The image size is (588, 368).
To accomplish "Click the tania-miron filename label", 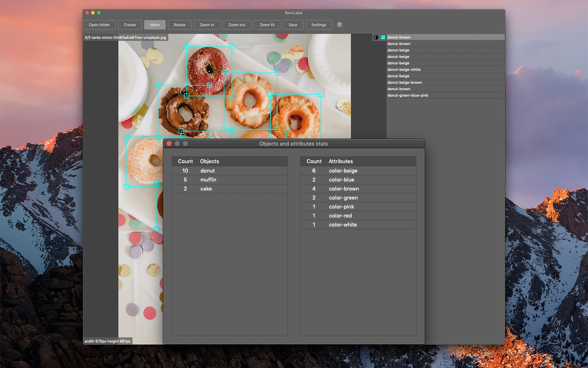I will pos(125,37).
